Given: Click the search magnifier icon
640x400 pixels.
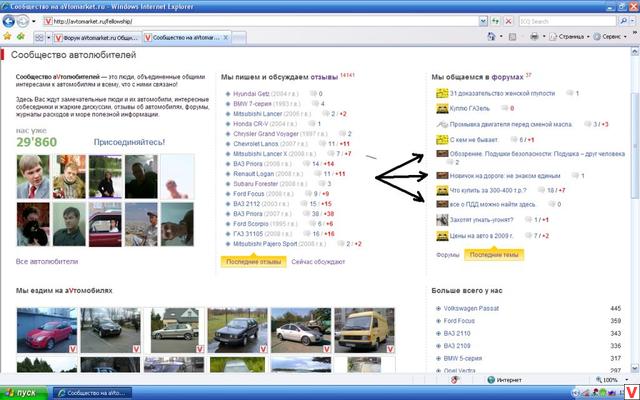Looking at the screenshot, I should pyautogui.click(x=623, y=21).
